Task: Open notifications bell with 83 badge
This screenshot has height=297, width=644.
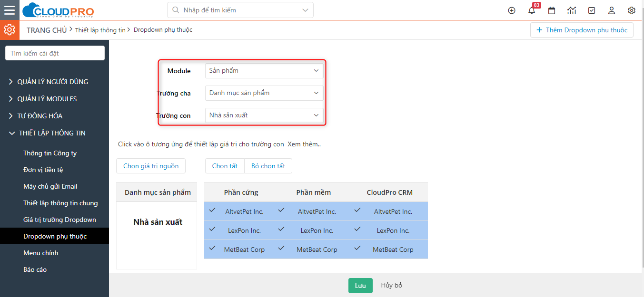Action: click(x=532, y=10)
